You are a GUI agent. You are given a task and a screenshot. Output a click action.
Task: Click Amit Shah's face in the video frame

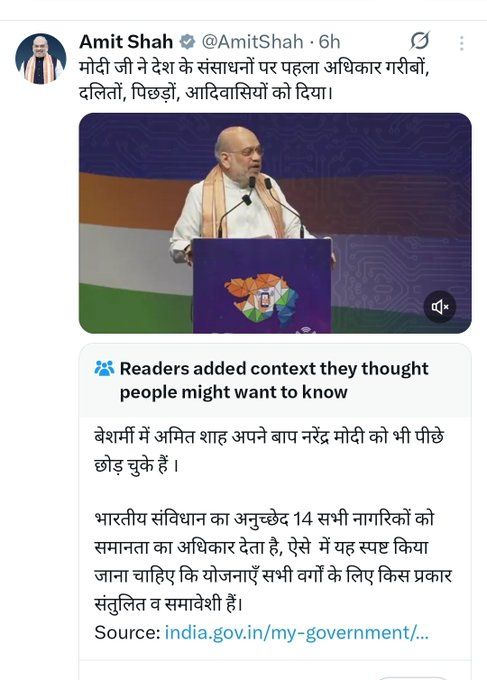242,153
